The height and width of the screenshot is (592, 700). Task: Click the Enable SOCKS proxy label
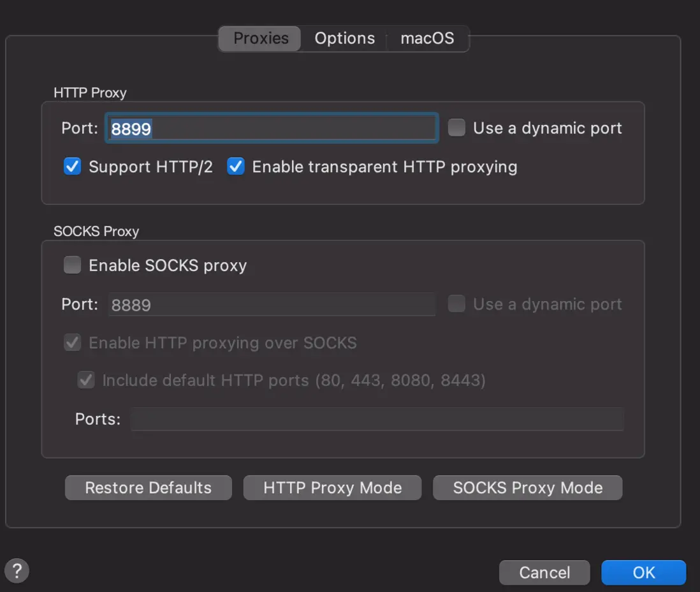(168, 265)
